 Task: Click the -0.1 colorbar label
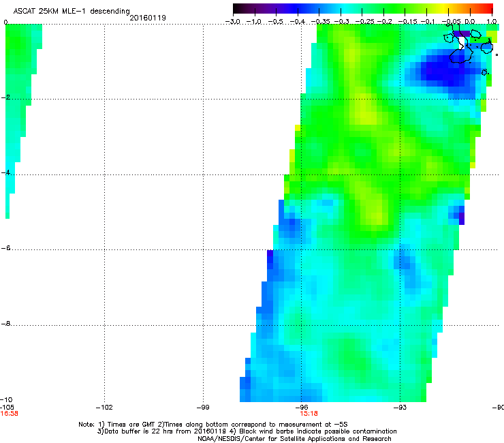point(428,22)
